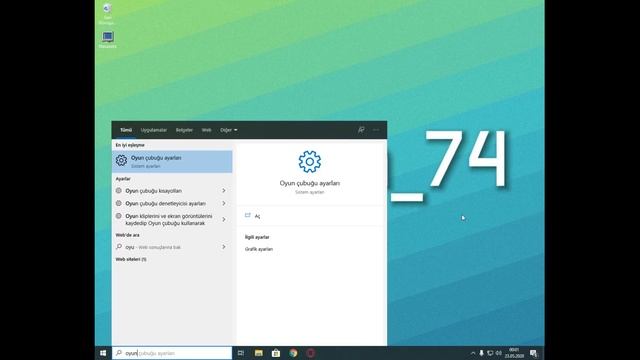Switch to the Web search tab
This screenshot has width=640, height=360.
207,130
